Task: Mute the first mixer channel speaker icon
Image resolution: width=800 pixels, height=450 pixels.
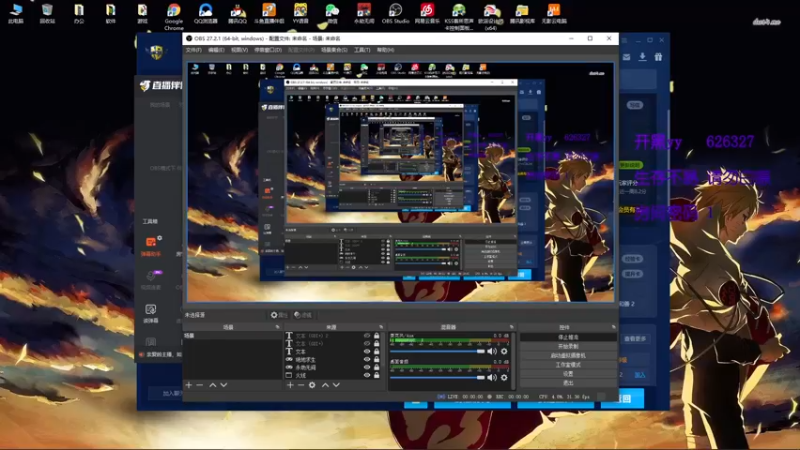Action: (x=491, y=351)
